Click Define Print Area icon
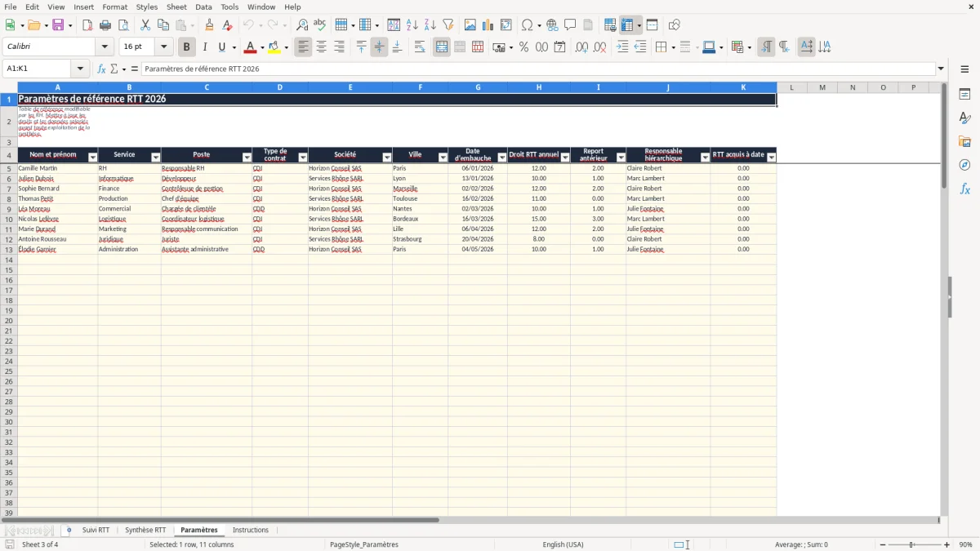Image resolution: width=980 pixels, height=551 pixels. click(611, 25)
